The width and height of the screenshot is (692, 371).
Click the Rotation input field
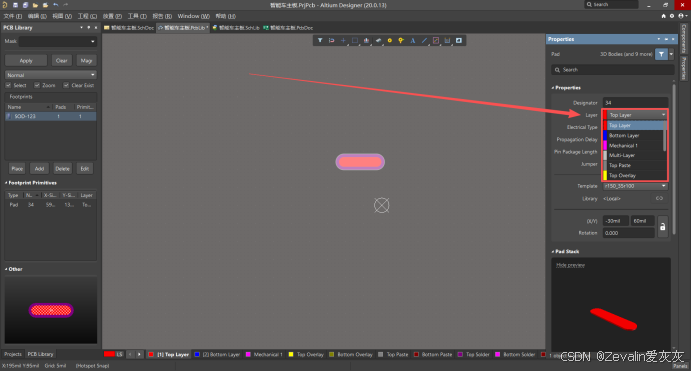click(x=628, y=233)
